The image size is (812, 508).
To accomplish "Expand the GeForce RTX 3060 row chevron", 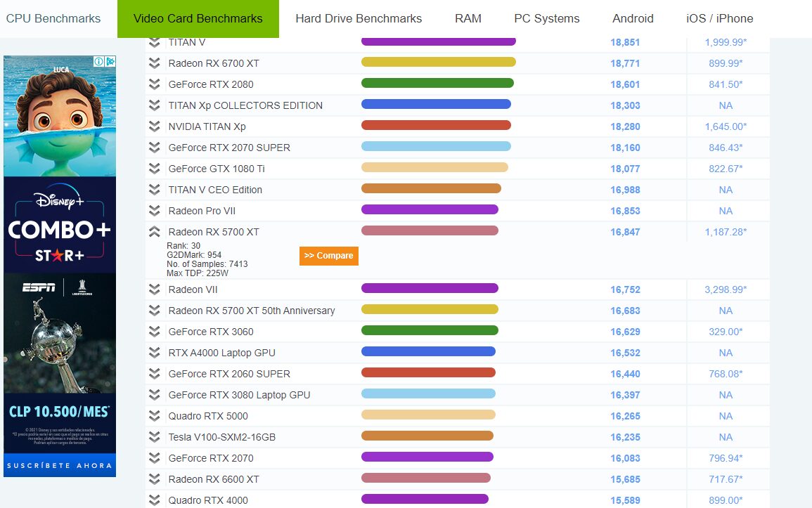I will click(x=155, y=332).
